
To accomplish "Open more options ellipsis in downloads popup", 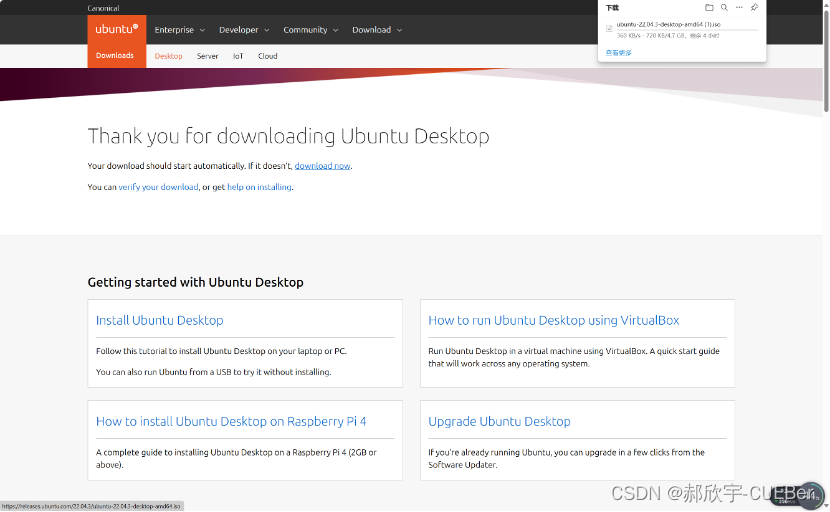I will point(739,7).
